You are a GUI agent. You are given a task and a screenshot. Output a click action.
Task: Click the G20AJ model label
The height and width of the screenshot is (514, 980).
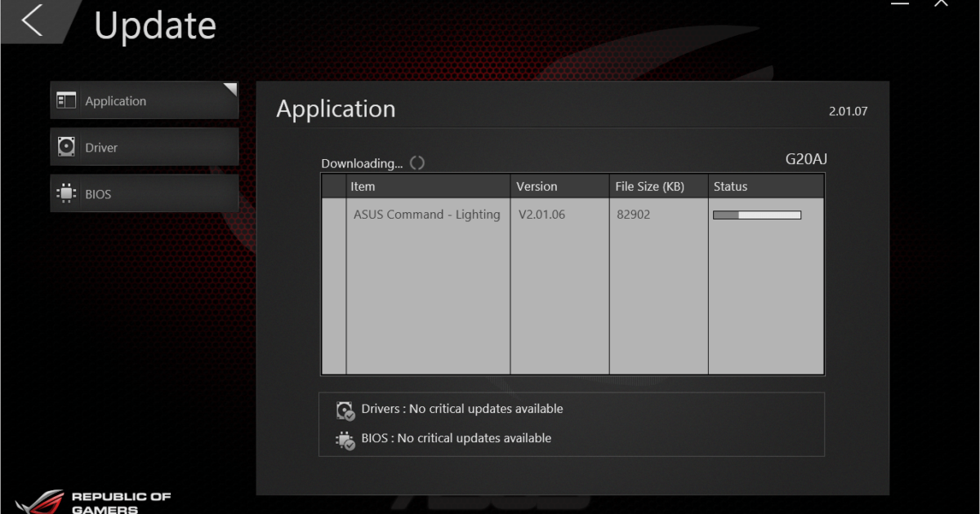click(805, 159)
